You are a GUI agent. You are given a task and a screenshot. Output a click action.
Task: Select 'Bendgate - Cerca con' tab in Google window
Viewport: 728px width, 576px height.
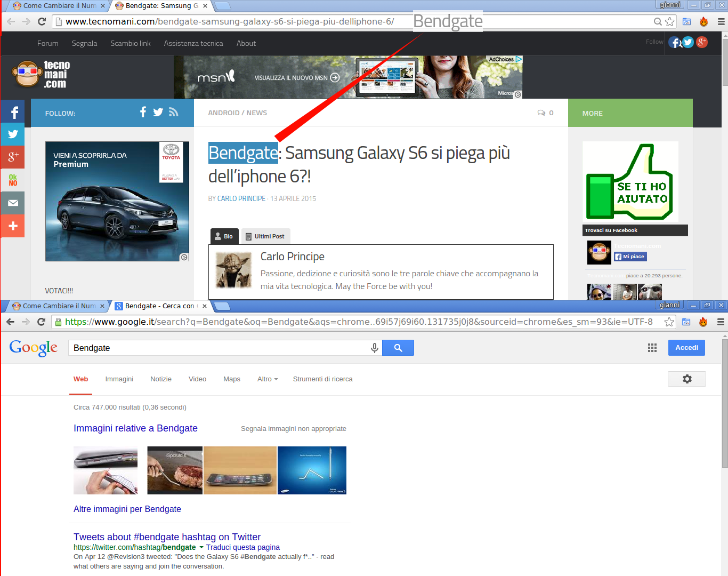160,306
